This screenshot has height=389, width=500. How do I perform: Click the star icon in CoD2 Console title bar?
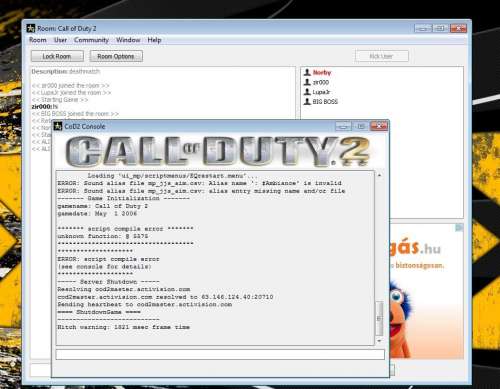58,126
